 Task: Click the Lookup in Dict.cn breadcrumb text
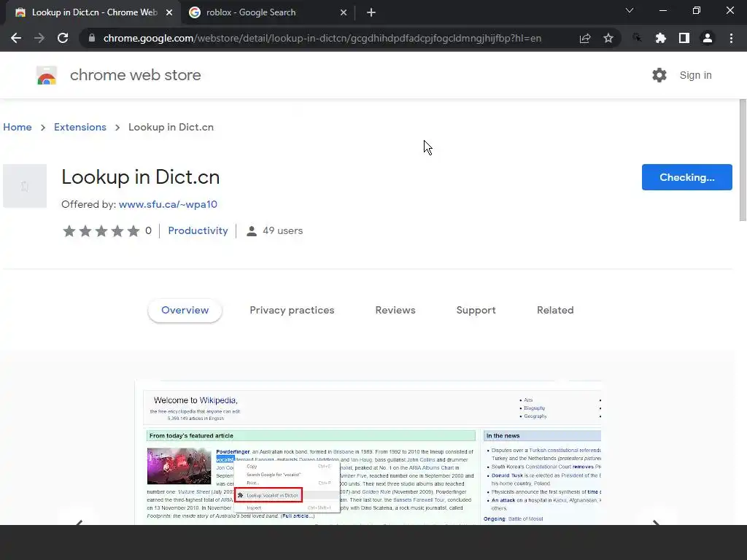171,127
